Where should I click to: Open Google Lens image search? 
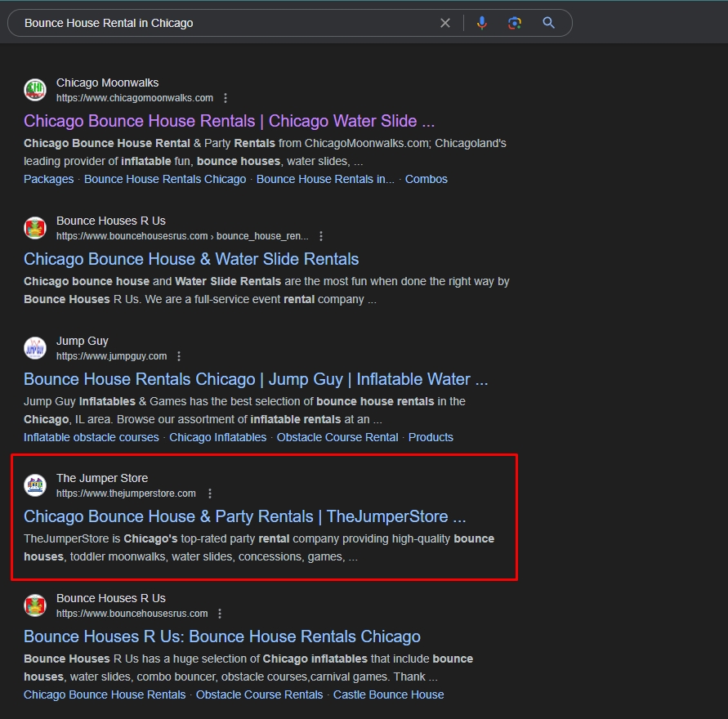click(515, 23)
